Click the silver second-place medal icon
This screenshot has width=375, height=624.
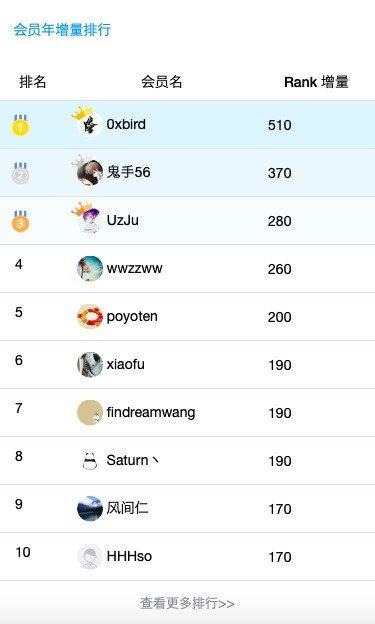click(20, 173)
